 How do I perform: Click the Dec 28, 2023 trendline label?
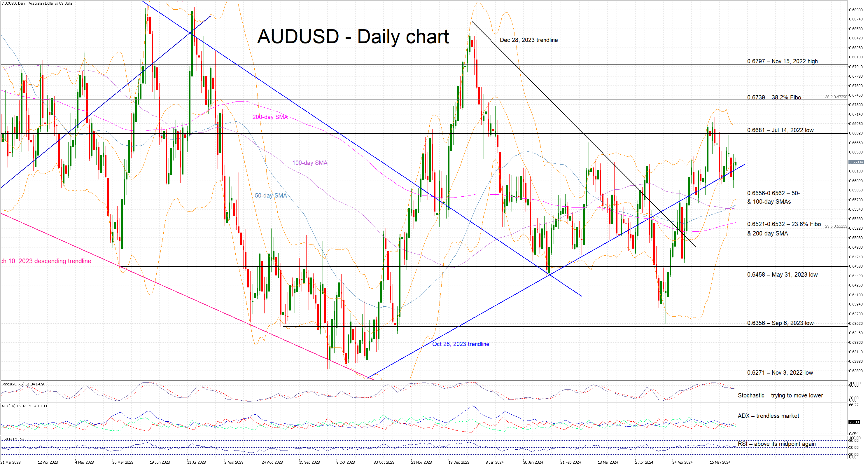pyautogui.click(x=528, y=40)
